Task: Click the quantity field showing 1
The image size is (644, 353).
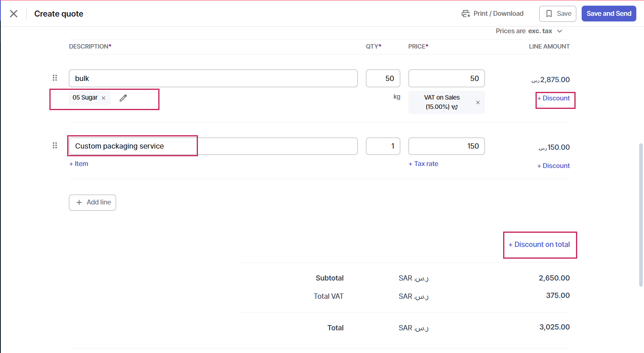Action: click(383, 146)
